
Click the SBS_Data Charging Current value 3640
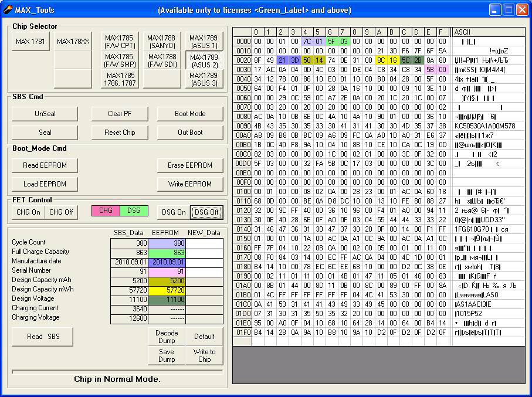[129, 309]
